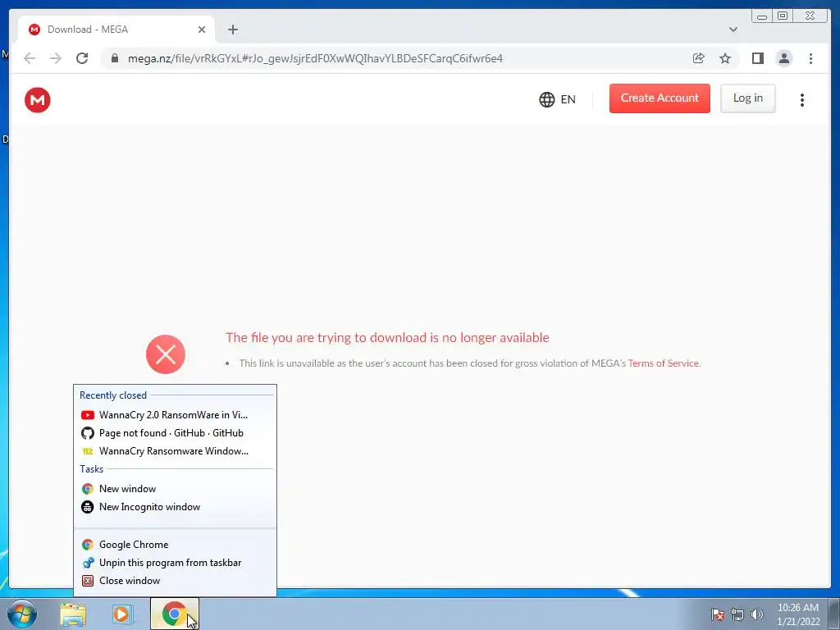Open a new tab with plus button

coord(232,30)
